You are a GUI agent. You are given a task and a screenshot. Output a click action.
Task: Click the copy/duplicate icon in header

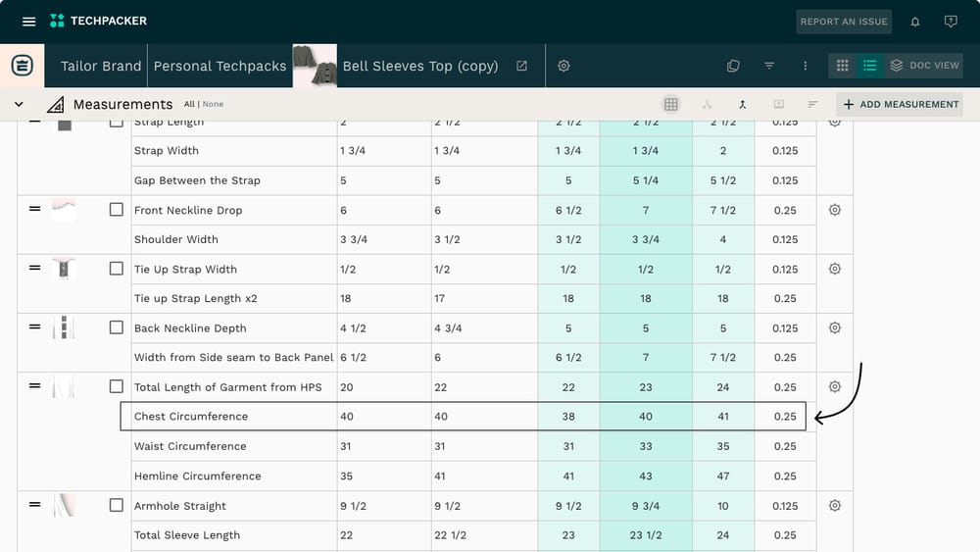733,66
